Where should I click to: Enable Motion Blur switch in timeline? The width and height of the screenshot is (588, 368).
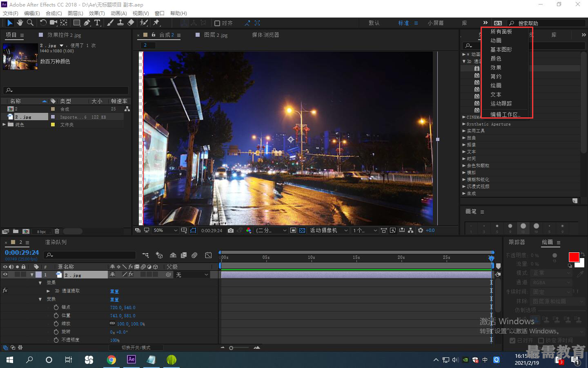194,255
